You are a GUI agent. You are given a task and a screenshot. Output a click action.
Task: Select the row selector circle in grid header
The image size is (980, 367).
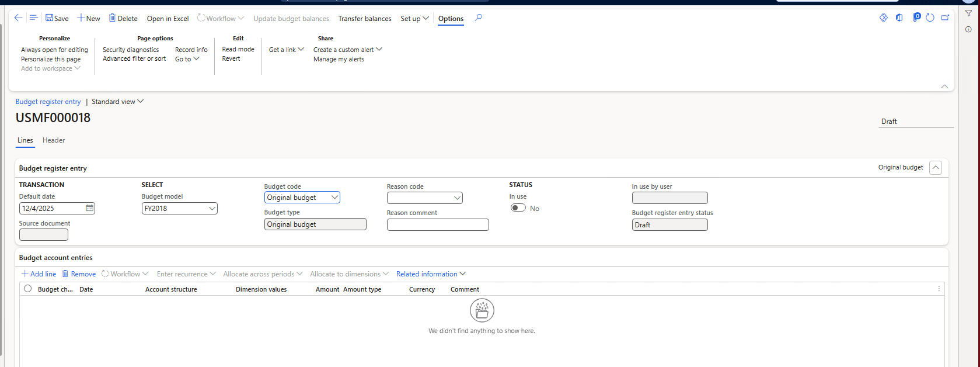pos(27,289)
